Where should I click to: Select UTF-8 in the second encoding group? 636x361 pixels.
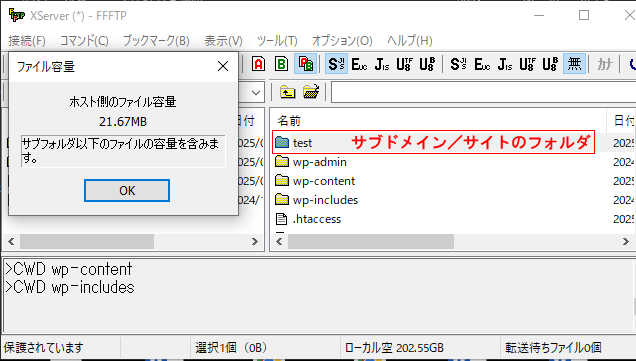pyautogui.click(x=527, y=64)
